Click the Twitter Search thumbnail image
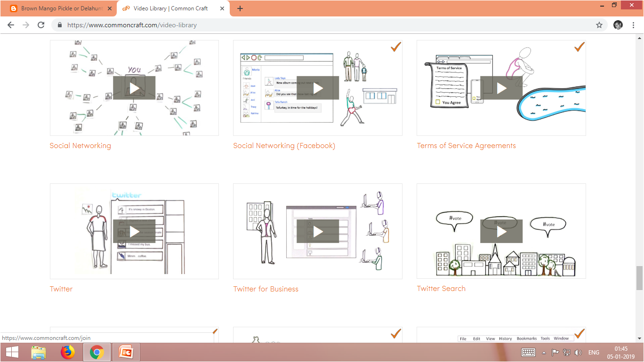 [x=501, y=231]
